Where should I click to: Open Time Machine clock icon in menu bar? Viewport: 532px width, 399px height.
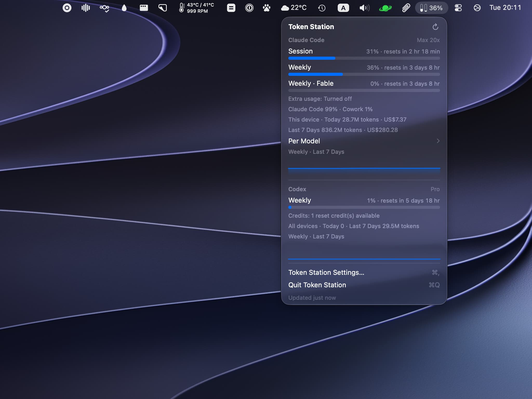tap(322, 8)
